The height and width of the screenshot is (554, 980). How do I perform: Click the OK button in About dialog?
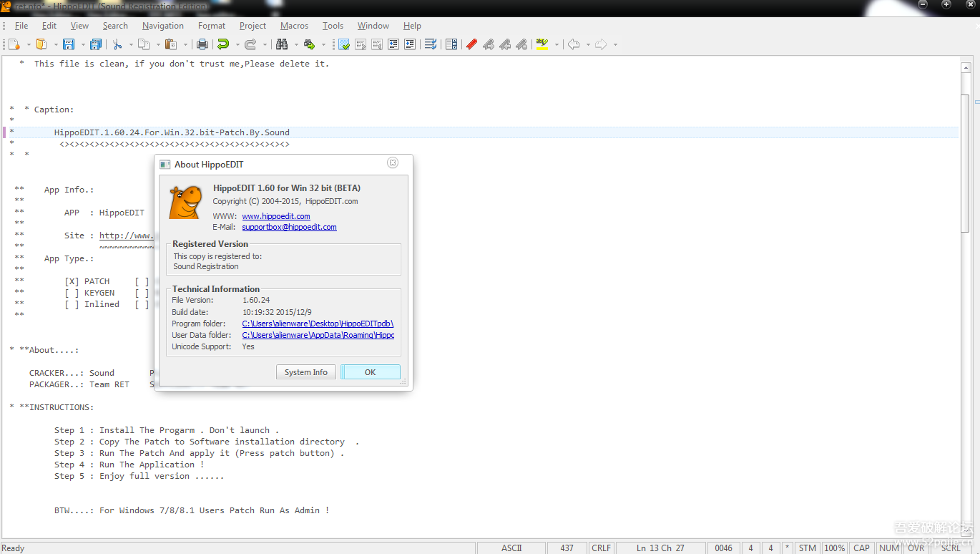click(370, 372)
